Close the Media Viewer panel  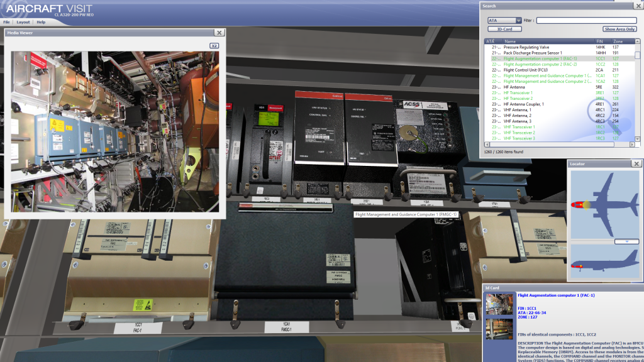(219, 33)
